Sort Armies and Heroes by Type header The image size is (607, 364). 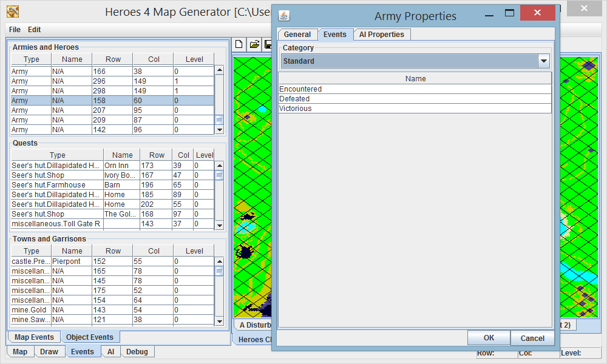pos(32,59)
